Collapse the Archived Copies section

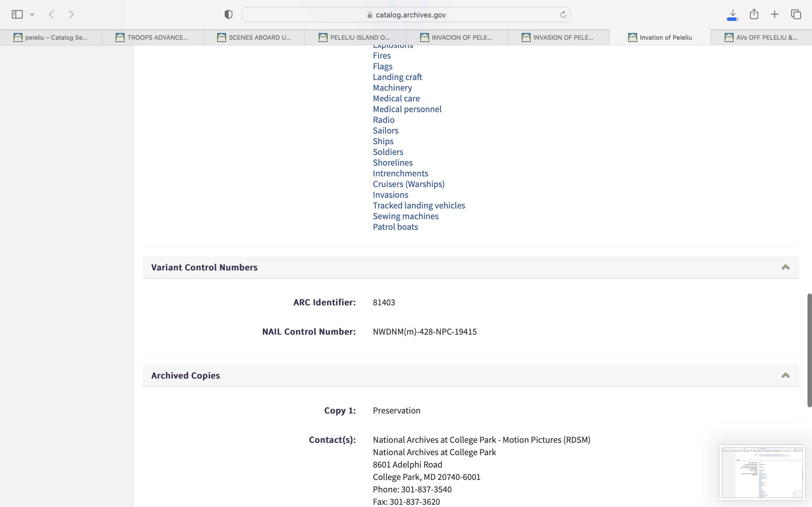tap(785, 375)
